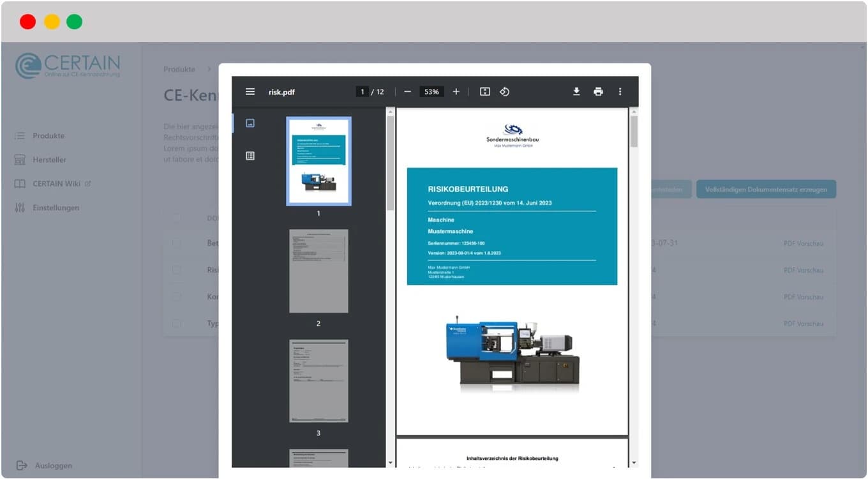Click the risk.pdf file title
Viewport: 868px width, 479px height.
click(x=281, y=92)
